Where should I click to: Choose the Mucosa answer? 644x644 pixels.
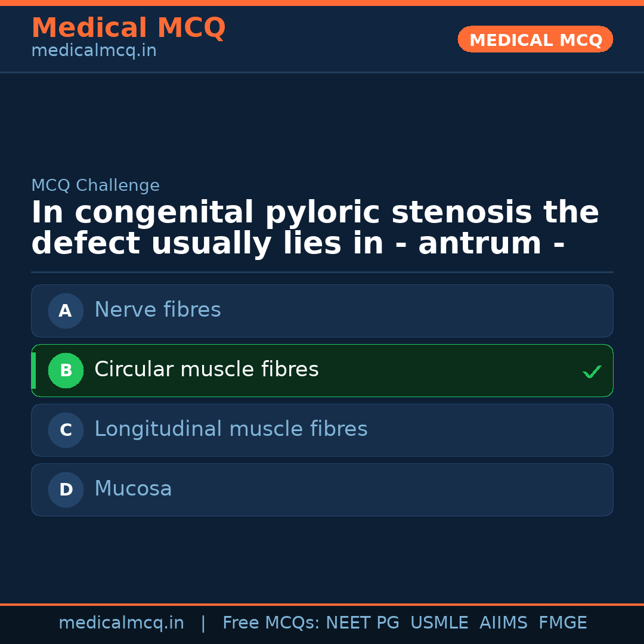133,489
